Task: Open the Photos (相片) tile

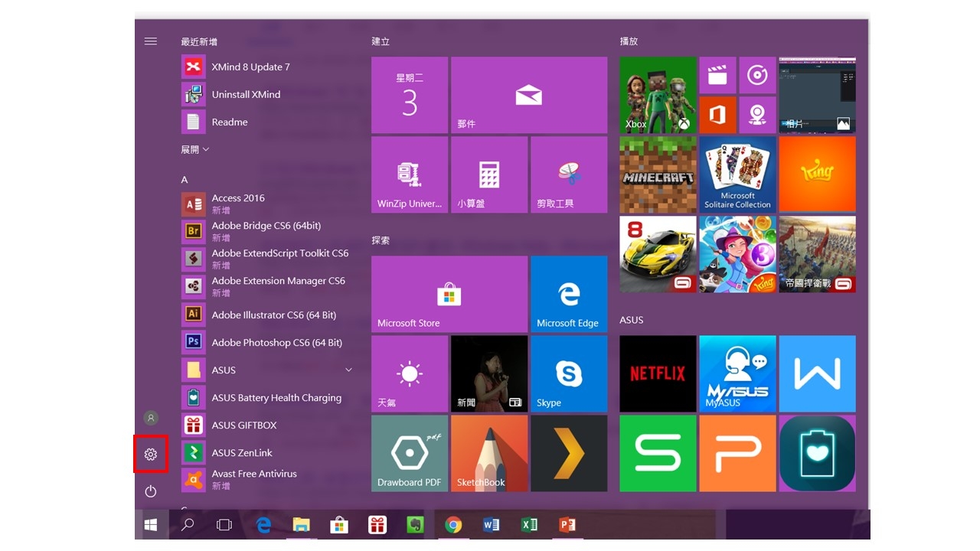Action: pos(817,95)
